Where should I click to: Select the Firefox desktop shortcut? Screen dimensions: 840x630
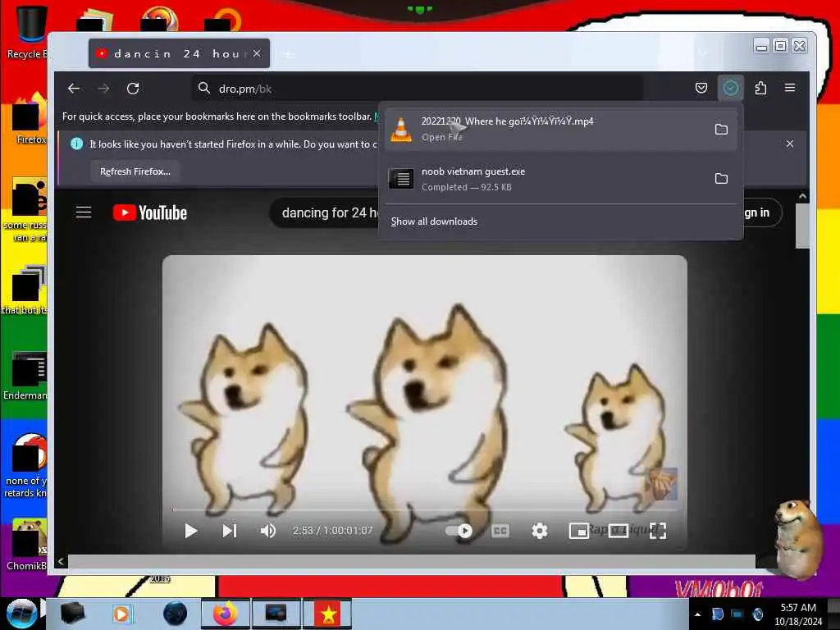[x=30, y=119]
